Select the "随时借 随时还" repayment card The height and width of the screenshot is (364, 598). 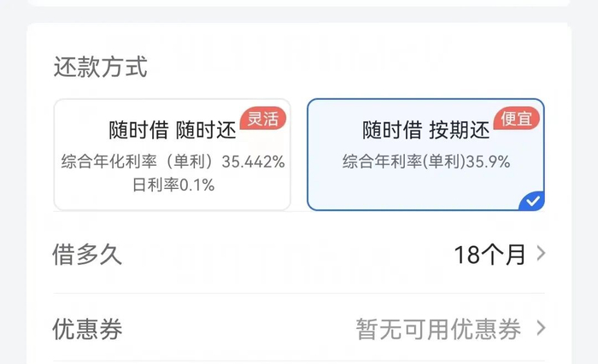point(172,155)
